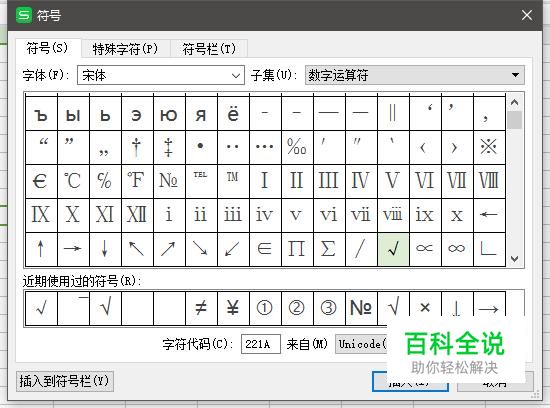Select Roman numeral Ⅷ

pos(489,181)
